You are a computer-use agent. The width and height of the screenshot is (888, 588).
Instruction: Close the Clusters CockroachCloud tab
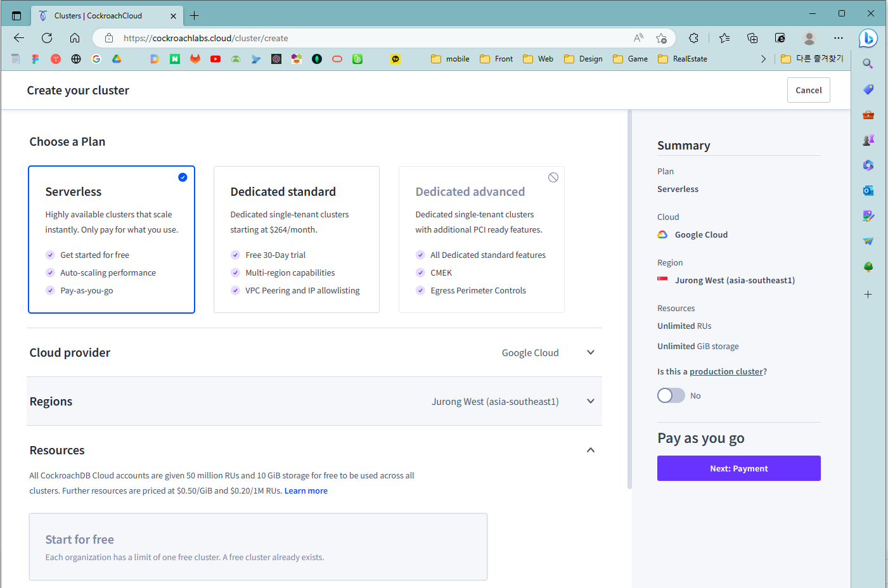(173, 16)
